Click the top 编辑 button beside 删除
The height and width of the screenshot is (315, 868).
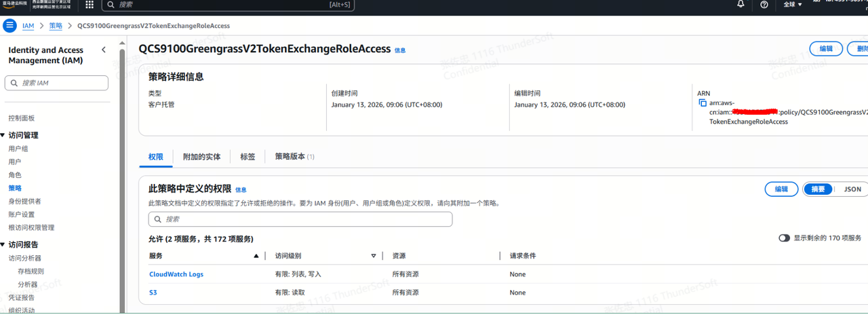click(826, 49)
